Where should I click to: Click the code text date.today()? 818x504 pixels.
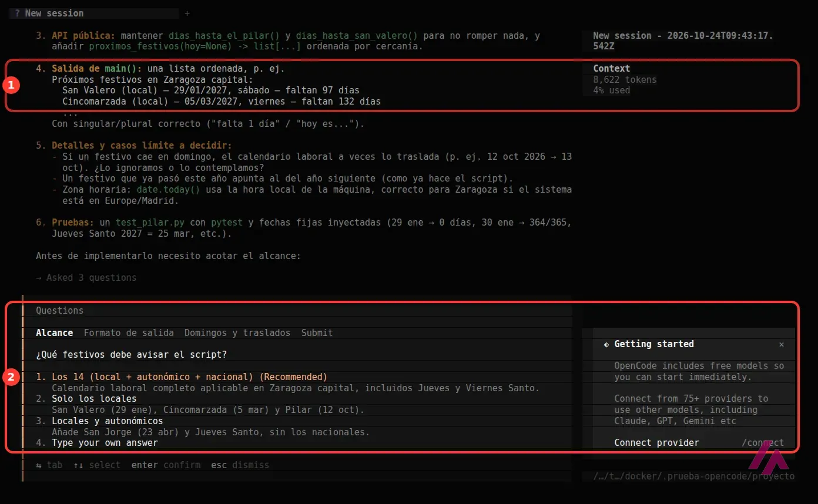click(x=169, y=190)
